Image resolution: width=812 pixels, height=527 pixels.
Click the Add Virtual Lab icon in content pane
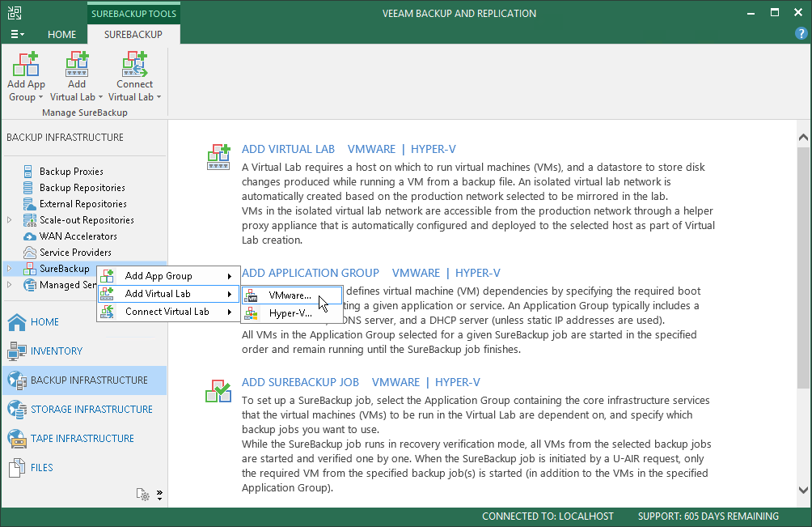[x=218, y=157]
